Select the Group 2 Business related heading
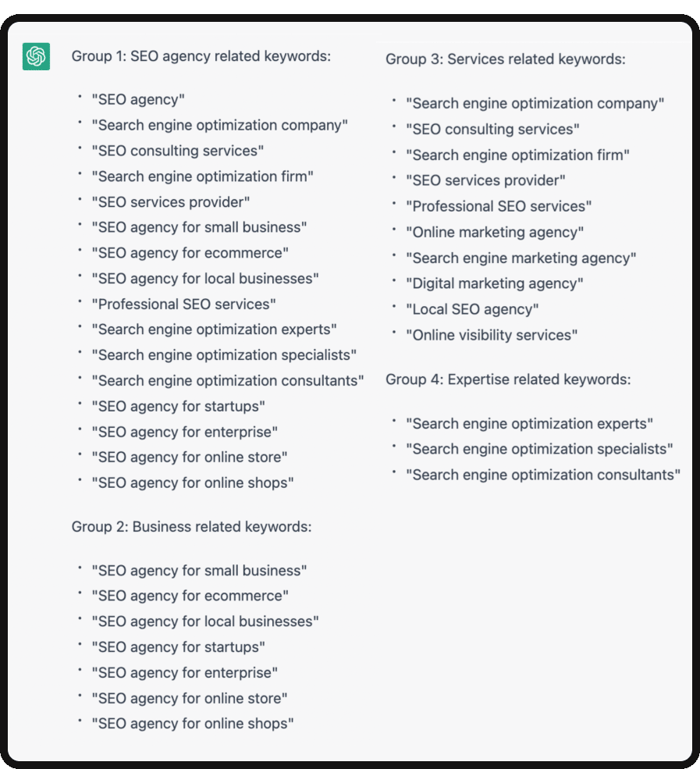 coord(192,527)
